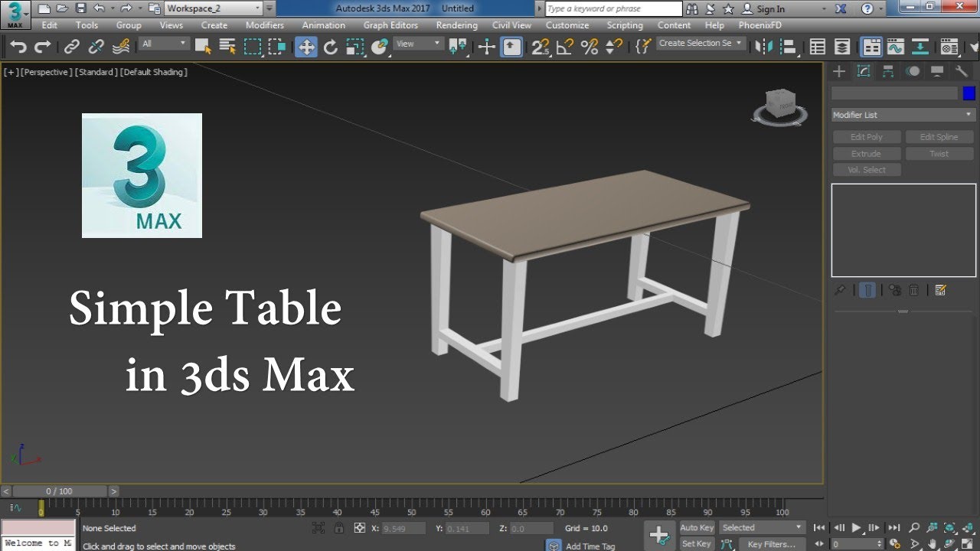Image resolution: width=980 pixels, height=551 pixels.
Task: Activate Unlink Selection tool
Action: [x=96, y=47]
